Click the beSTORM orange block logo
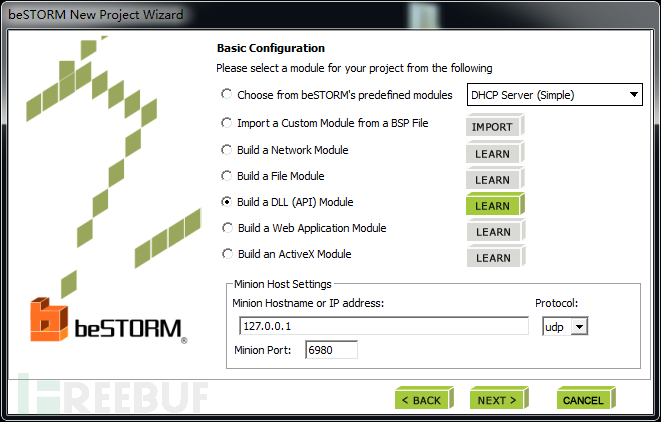 (x=48, y=319)
